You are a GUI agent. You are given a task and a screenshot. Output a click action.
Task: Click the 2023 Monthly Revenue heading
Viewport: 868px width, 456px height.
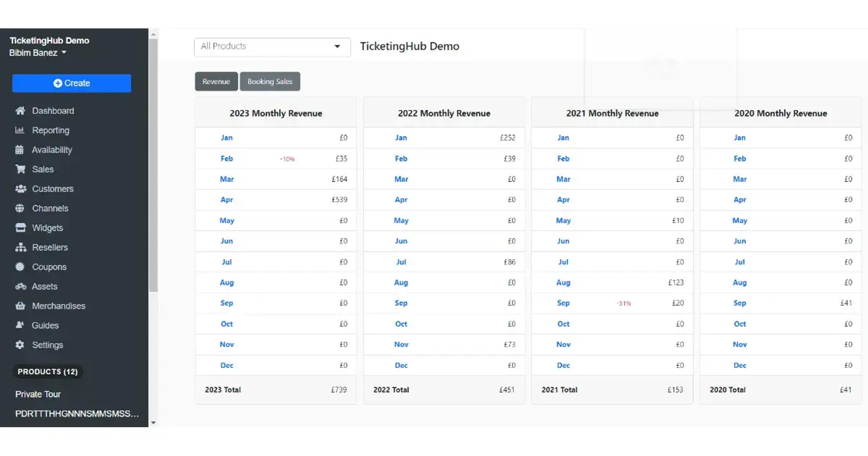coord(276,113)
